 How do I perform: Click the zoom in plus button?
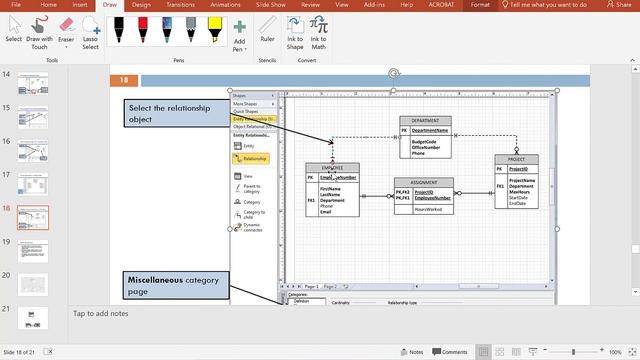pos(602,350)
